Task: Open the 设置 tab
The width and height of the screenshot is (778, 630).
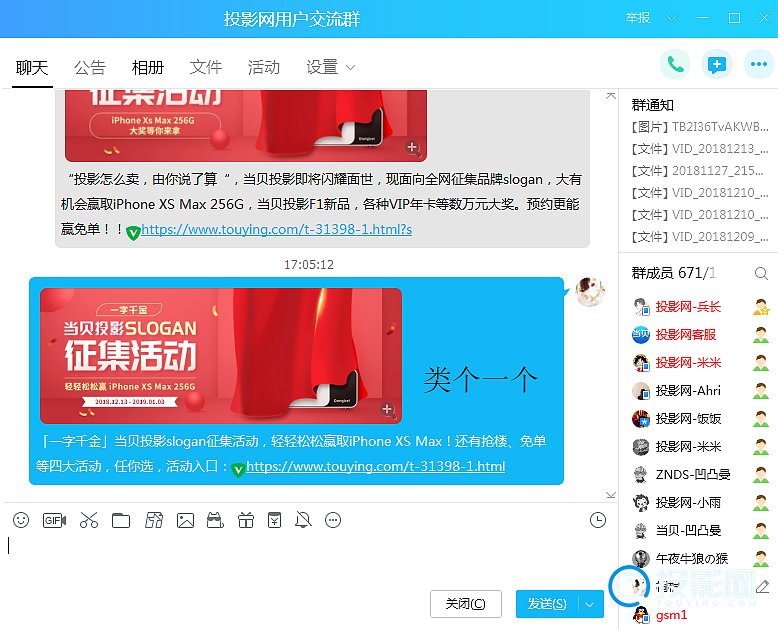Action: click(x=323, y=67)
